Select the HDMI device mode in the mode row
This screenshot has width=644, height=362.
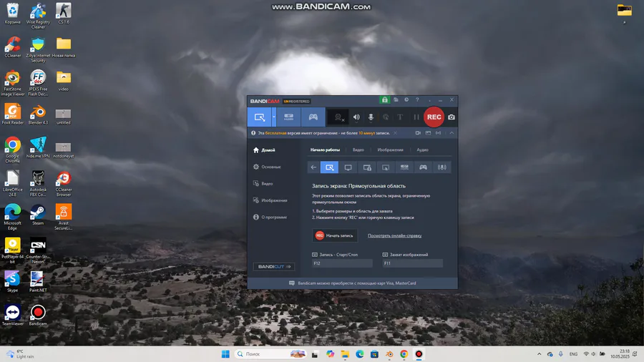click(x=404, y=167)
